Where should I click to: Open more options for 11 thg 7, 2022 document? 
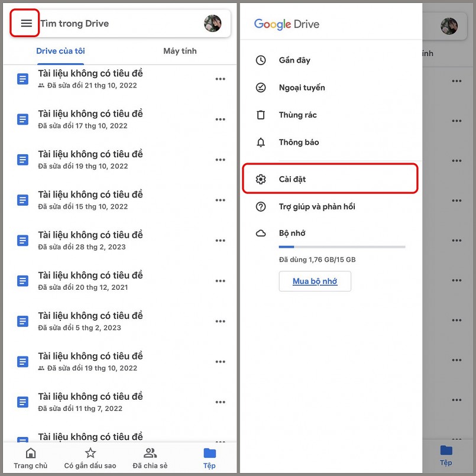pyautogui.click(x=221, y=402)
